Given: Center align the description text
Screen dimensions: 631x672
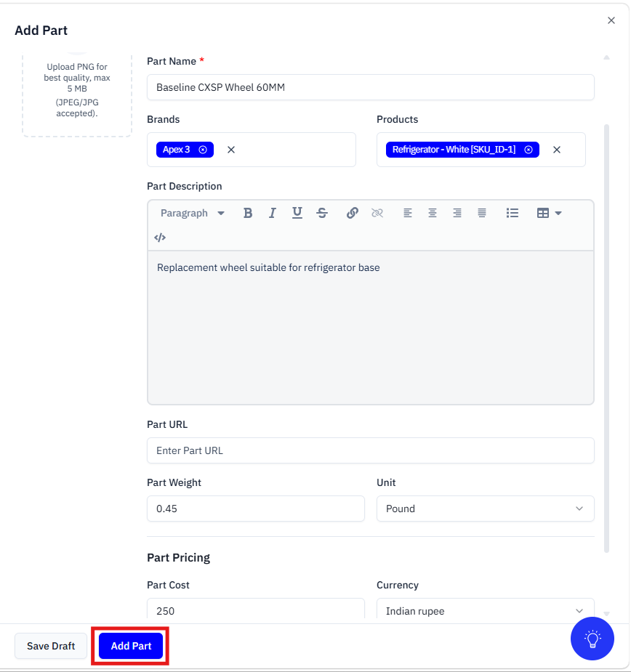Looking at the screenshot, I should [433, 213].
